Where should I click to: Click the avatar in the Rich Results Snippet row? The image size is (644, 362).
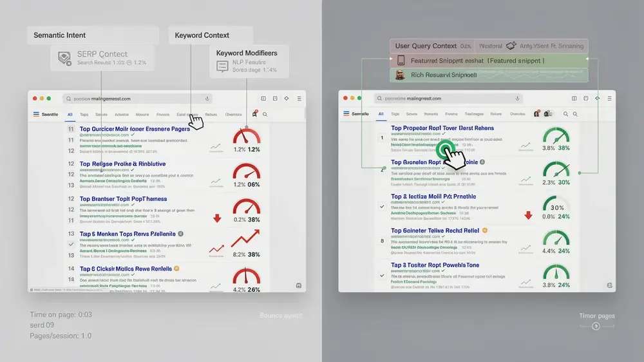tap(400, 75)
